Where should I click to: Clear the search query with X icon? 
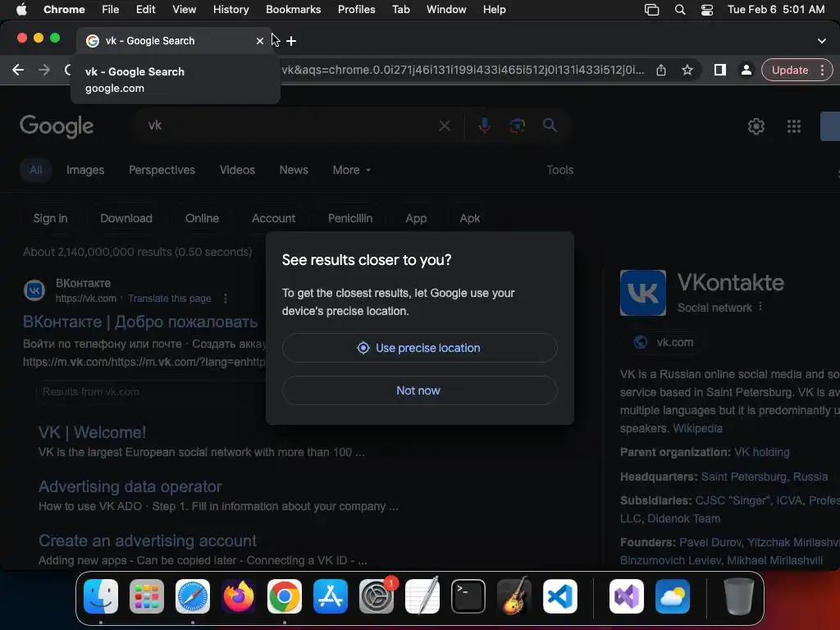pos(445,126)
